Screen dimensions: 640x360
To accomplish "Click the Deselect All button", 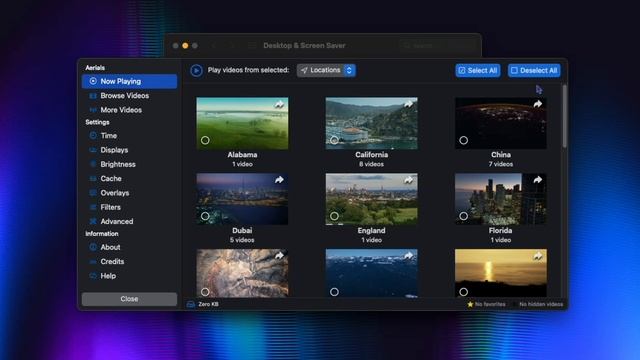I will (534, 70).
